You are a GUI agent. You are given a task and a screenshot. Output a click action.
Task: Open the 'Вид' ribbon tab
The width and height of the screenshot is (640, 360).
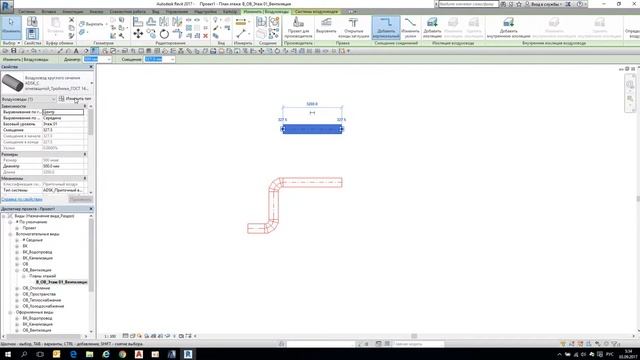(x=156, y=12)
